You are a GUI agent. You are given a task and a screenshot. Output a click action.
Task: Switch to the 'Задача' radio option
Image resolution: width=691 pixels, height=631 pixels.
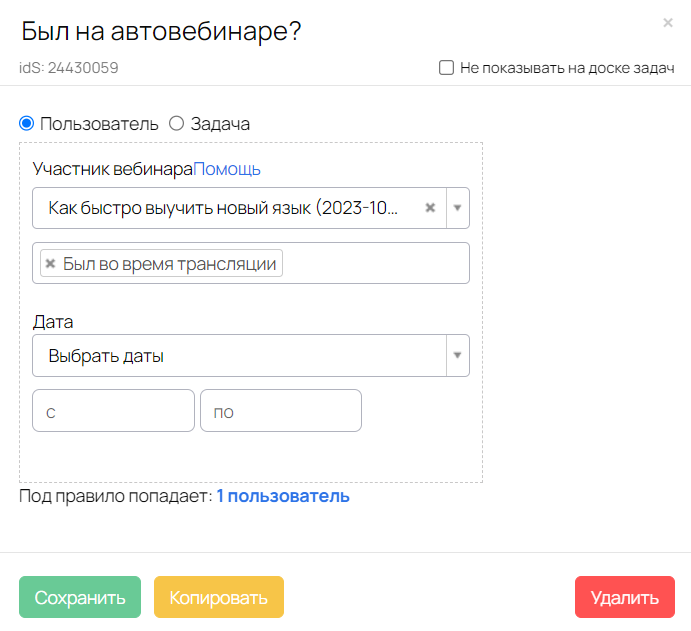177,124
